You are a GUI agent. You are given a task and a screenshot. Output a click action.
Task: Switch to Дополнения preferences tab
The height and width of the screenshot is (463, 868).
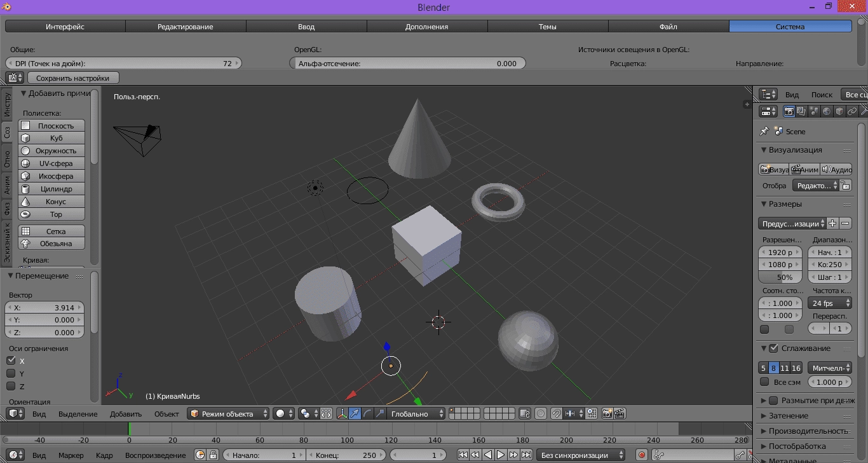coord(427,27)
